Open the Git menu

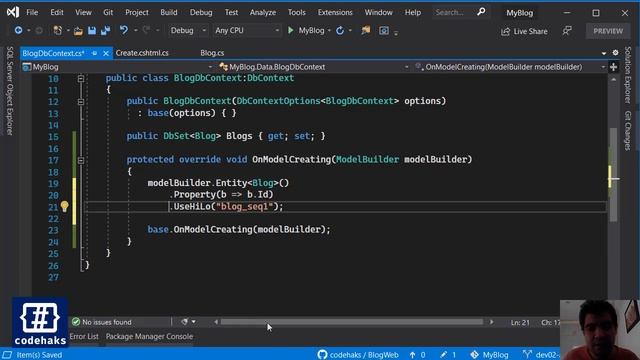pos(108,12)
